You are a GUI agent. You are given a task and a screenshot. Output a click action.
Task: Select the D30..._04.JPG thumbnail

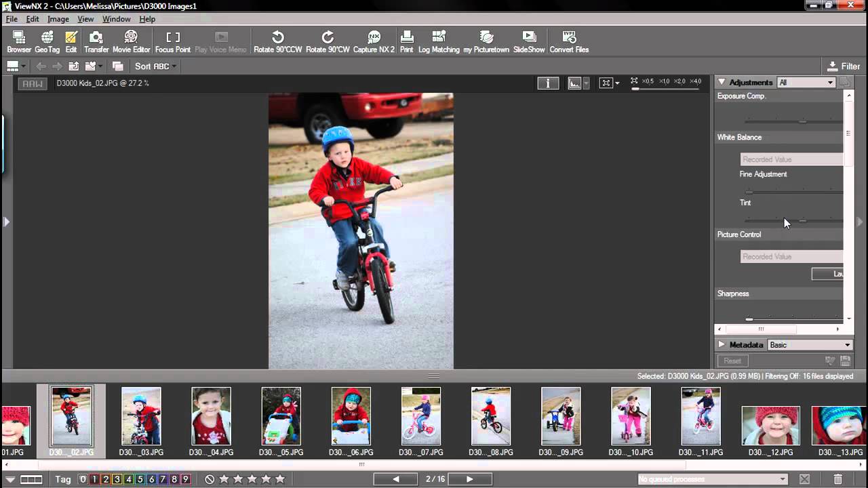(x=211, y=416)
